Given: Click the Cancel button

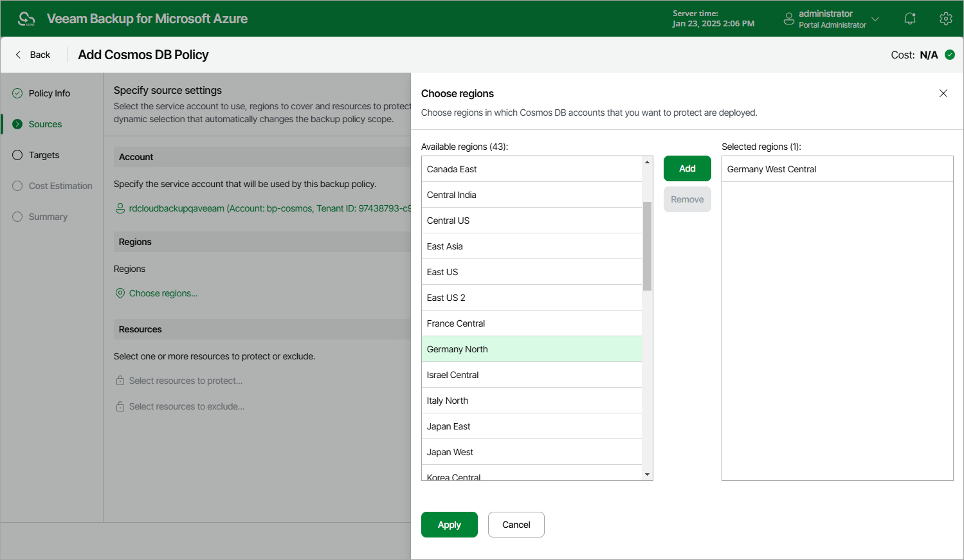Looking at the screenshot, I should coord(516,525).
